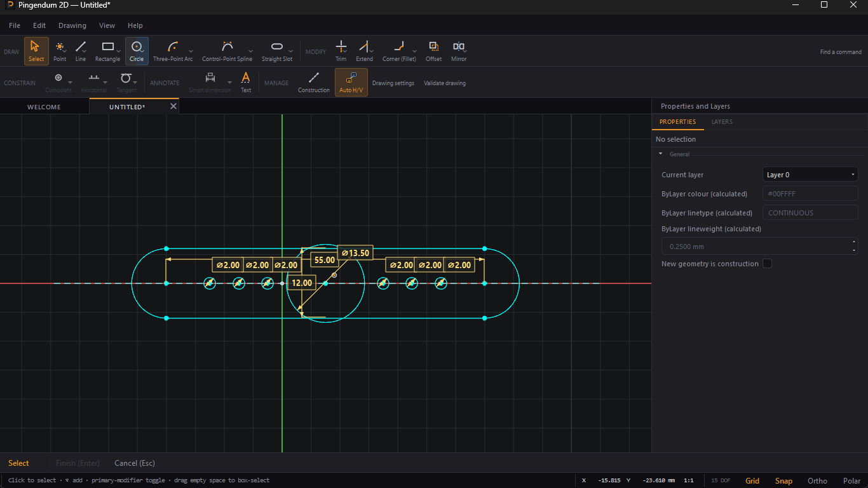Open the Current layer dropdown

[810, 175]
